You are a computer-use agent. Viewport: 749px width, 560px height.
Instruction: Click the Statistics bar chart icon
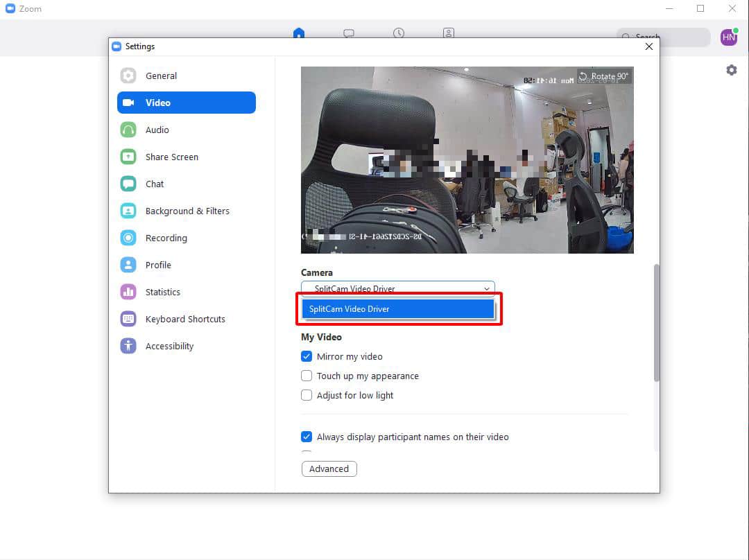coord(128,292)
